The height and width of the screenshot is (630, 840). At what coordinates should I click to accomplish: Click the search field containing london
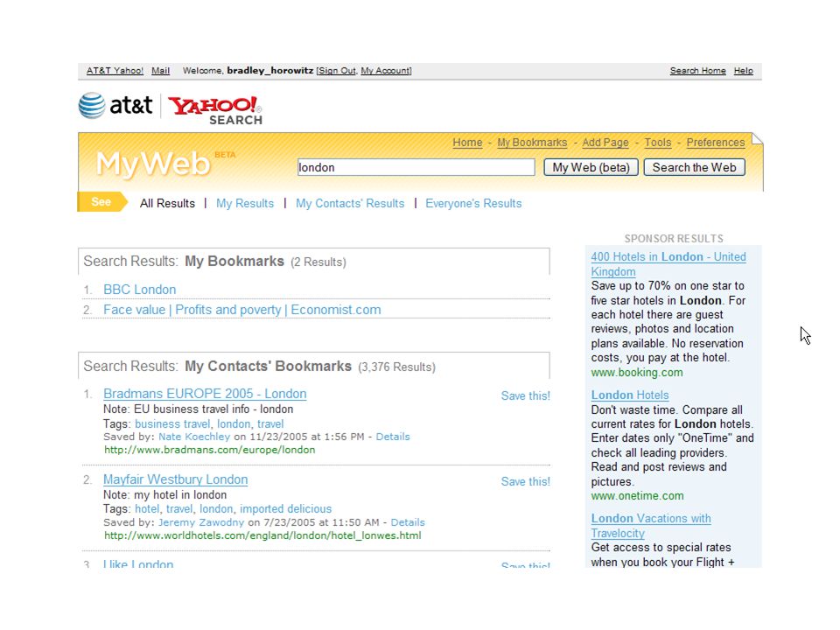pyautogui.click(x=416, y=167)
